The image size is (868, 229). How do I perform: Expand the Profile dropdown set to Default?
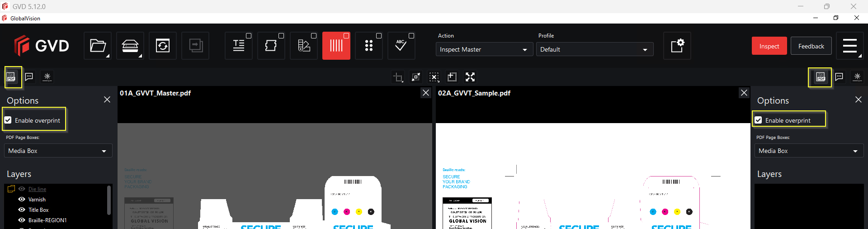tap(594, 49)
